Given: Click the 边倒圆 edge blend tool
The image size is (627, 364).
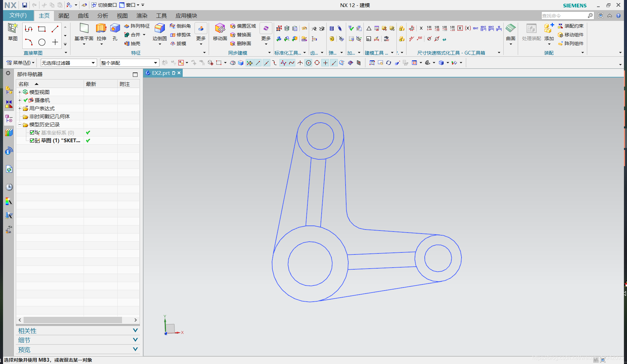Looking at the screenshot, I should 159,33.
